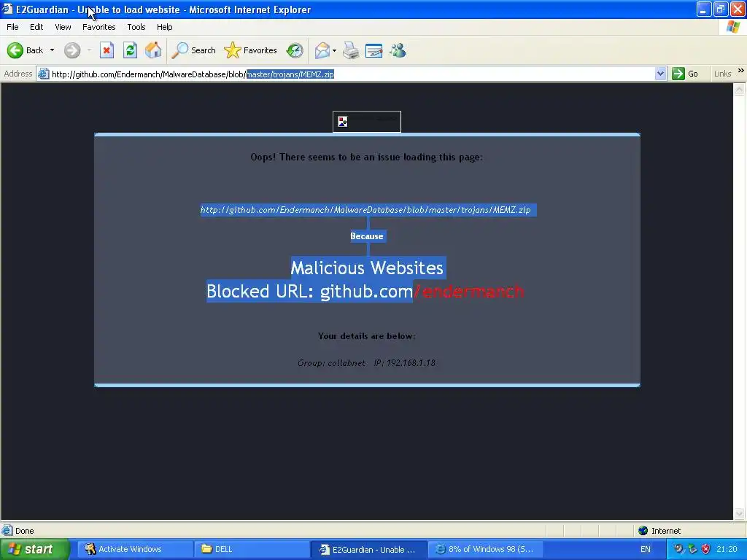This screenshot has width=747, height=560.
Task: Open the Back history dropdown arrow
Action: [x=52, y=50]
